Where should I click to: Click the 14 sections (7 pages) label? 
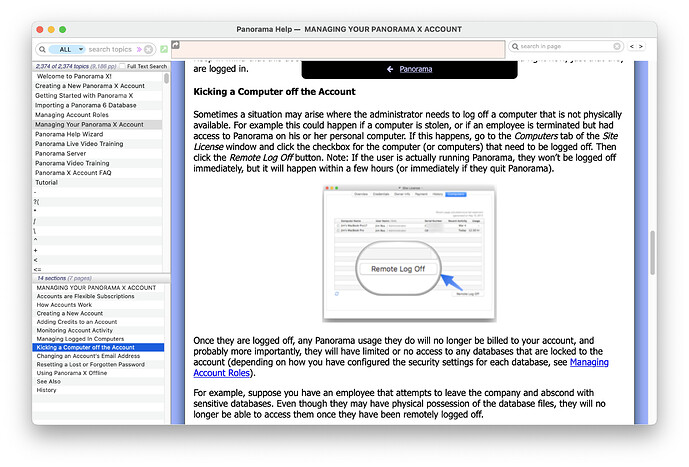64,279
